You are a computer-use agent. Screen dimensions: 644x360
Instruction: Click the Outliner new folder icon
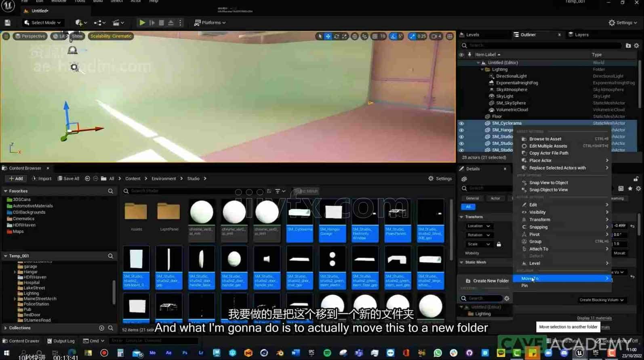point(628,46)
